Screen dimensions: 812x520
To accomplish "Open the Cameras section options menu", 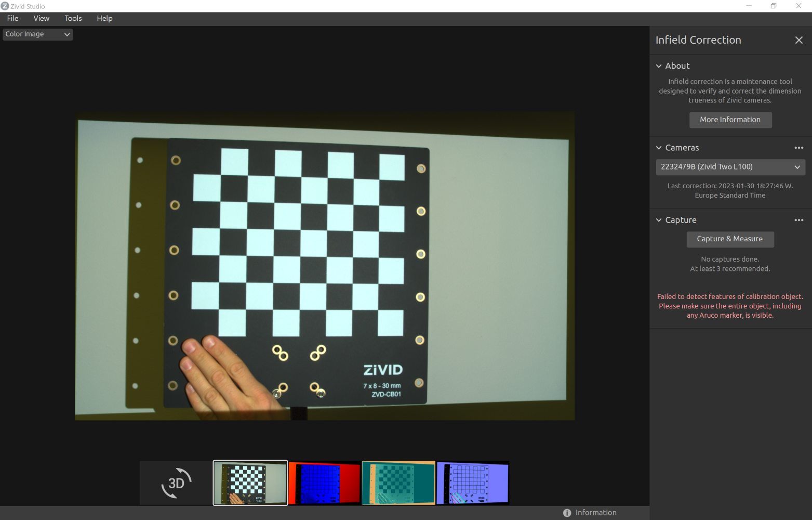I will coord(798,148).
